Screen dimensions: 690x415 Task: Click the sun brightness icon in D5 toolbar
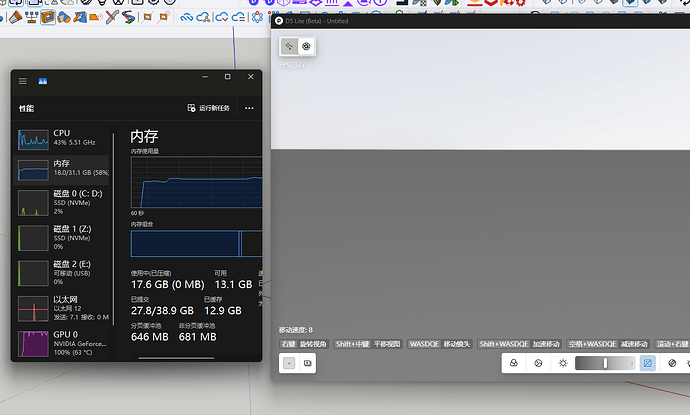(563, 363)
